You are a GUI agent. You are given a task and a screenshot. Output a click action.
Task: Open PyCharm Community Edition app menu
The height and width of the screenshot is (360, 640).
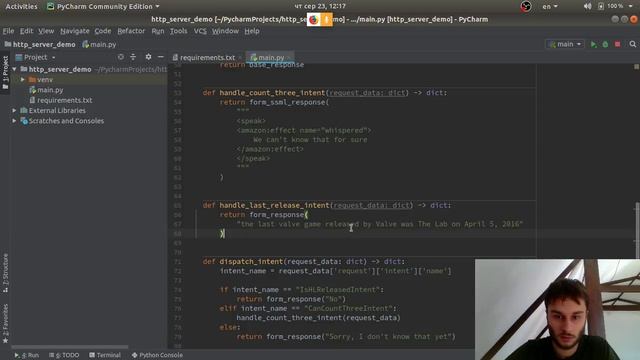pos(103,7)
